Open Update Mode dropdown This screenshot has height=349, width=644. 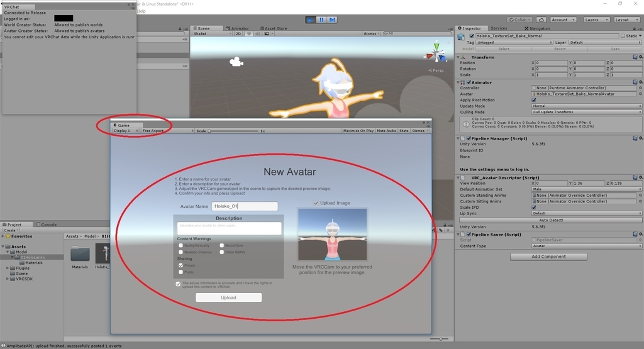click(587, 106)
